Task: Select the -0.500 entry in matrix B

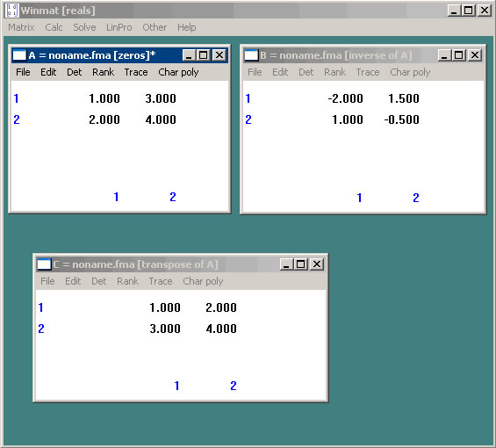Action: pyautogui.click(x=401, y=119)
